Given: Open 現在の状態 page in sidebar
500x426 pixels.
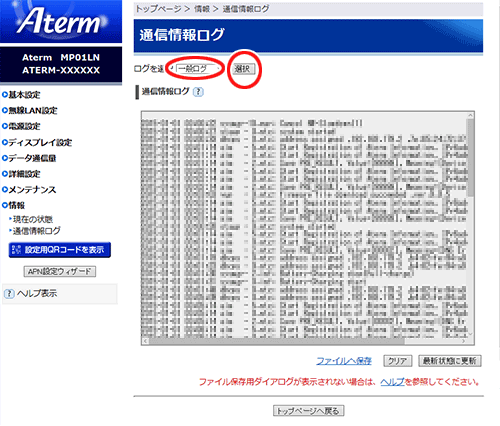Looking at the screenshot, I should click(33, 219).
